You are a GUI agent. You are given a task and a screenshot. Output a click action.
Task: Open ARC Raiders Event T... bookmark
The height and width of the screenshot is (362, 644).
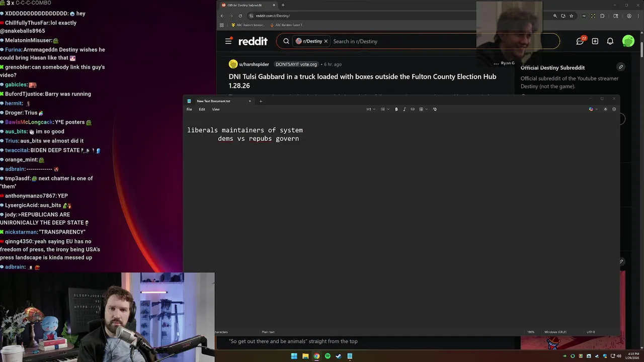point(287,25)
